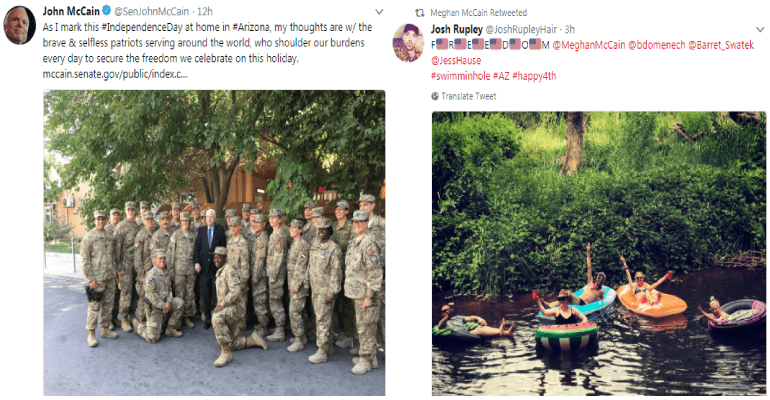Screen dimensions: 770x400
Task: Open the @MeghanMcCain mention
Action: (x=589, y=45)
